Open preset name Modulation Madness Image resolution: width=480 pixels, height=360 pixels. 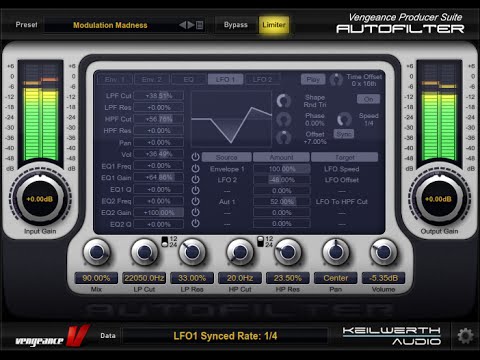click(110, 25)
